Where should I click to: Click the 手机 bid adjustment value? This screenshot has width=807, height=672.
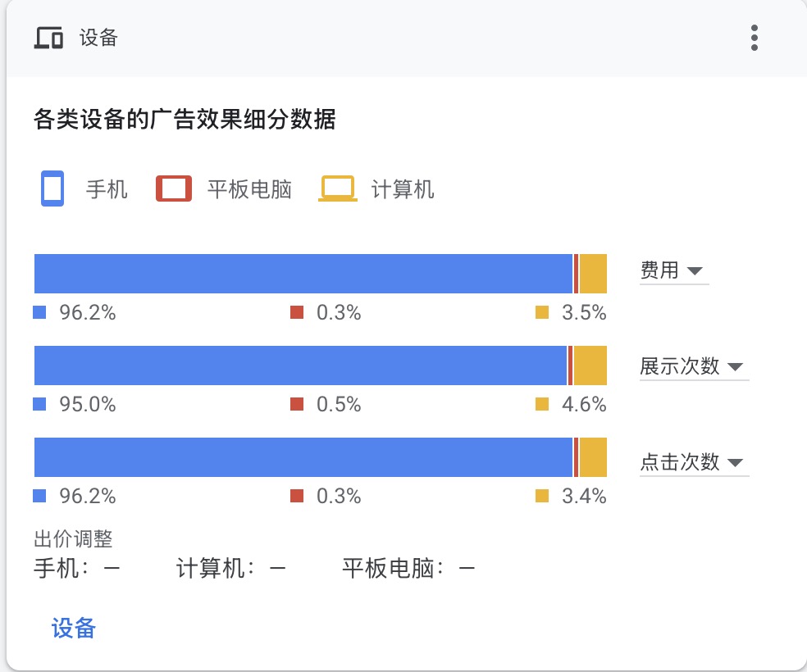click(x=112, y=569)
